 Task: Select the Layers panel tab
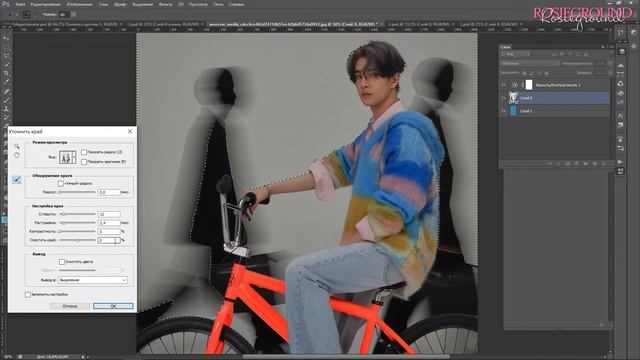tap(505, 47)
